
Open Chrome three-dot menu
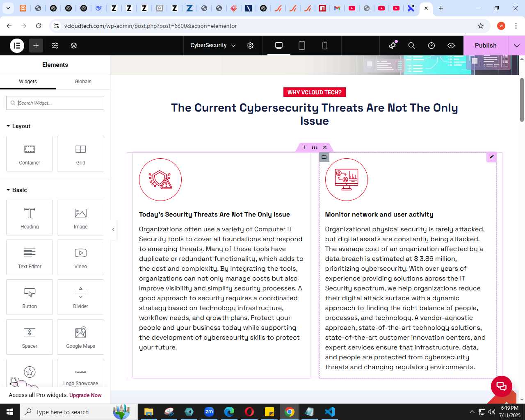click(516, 26)
